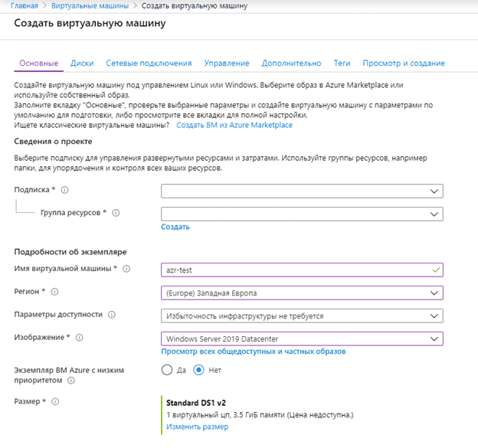The image size is (478, 448).
Task: Click the Размер info icon
Action: [x=55, y=401]
